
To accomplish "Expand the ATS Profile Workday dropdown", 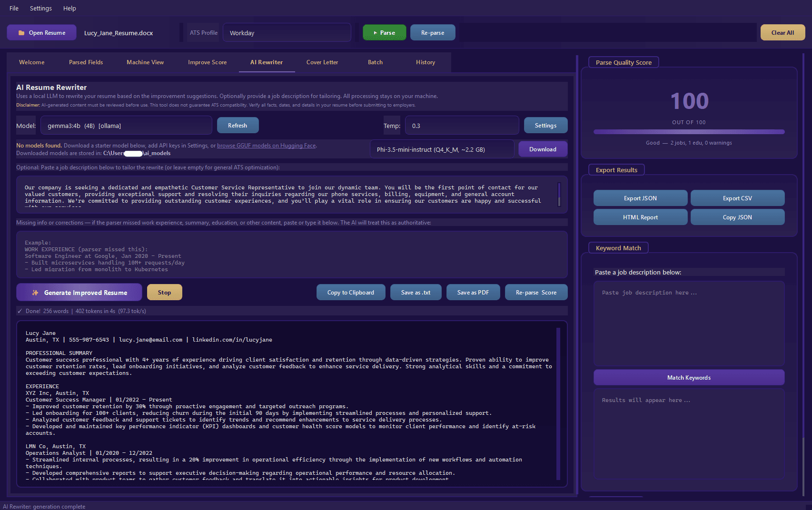I will click(287, 33).
